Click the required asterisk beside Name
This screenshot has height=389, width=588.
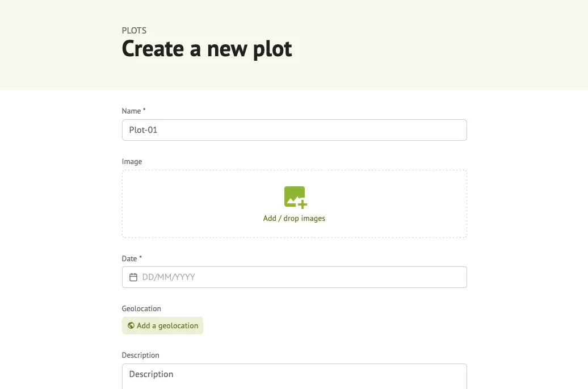coord(144,111)
